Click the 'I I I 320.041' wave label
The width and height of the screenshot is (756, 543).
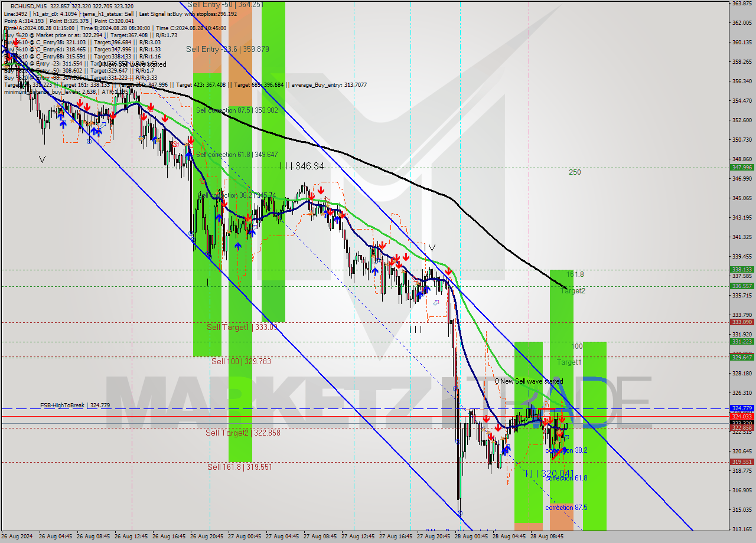tap(549, 473)
